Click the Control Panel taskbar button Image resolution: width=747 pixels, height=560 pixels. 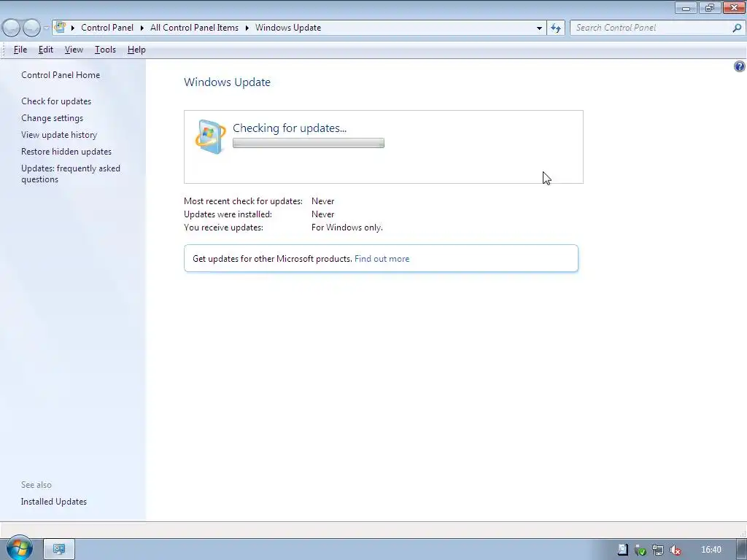59,549
